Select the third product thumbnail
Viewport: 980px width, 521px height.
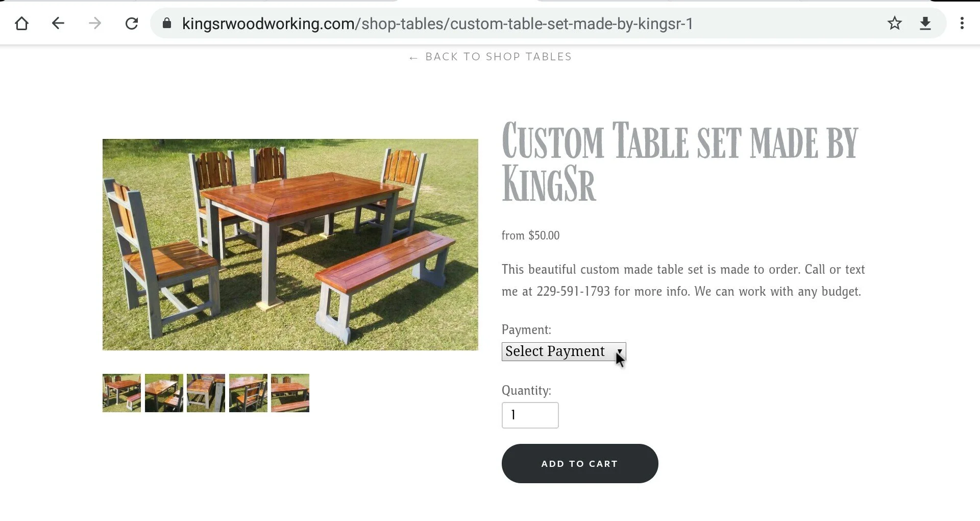point(206,393)
